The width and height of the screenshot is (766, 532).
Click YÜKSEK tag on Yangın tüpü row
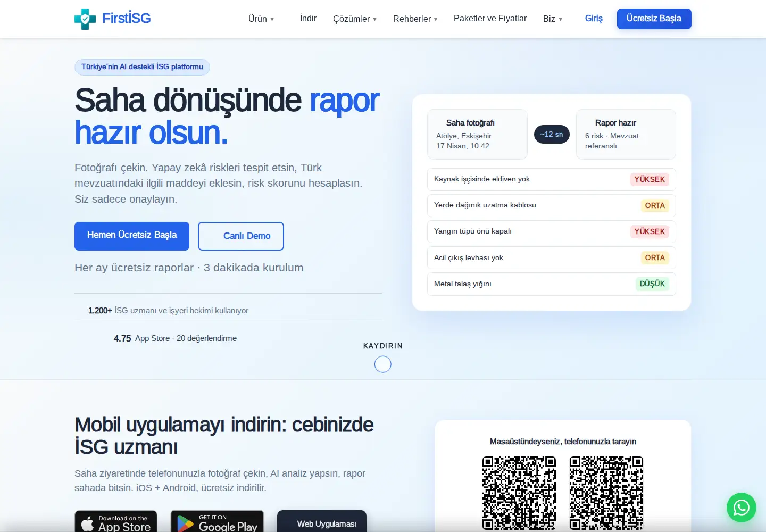click(x=650, y=231)
